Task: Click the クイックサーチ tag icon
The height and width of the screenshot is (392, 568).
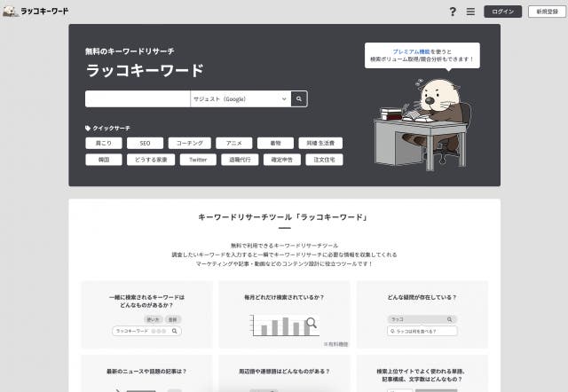Action: click(x=88, y=128)
